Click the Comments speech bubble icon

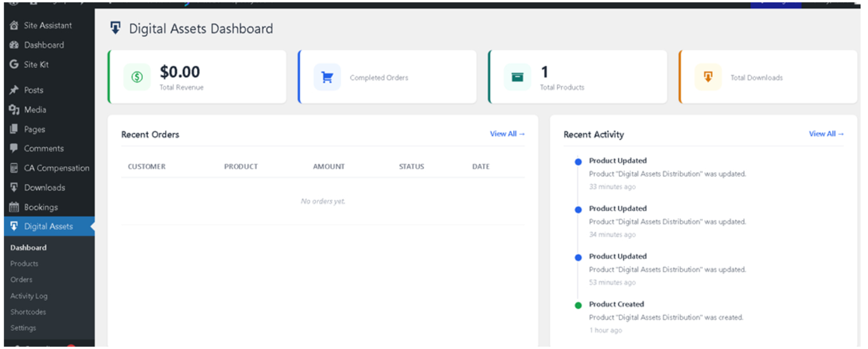click(x=14, y=148)
